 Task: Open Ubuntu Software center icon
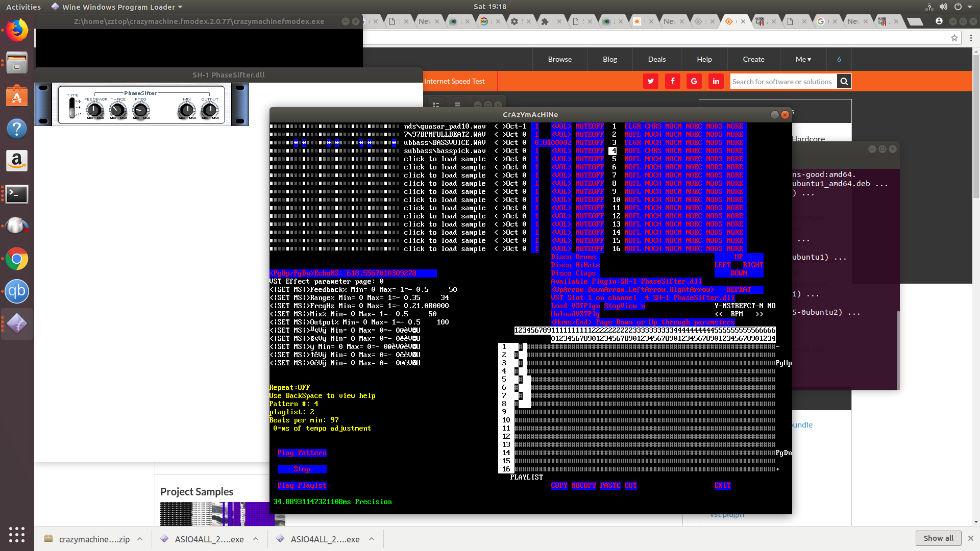click(17, 95)
